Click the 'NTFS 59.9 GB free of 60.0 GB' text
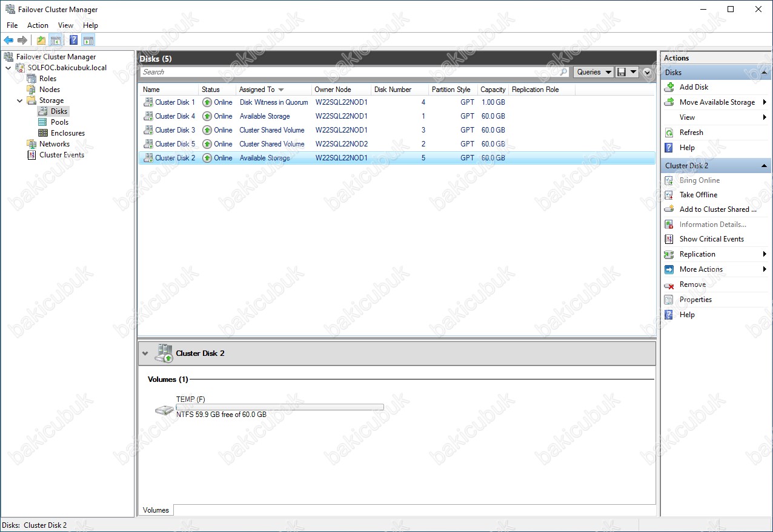The image size is (773, 532). (221, 415)
